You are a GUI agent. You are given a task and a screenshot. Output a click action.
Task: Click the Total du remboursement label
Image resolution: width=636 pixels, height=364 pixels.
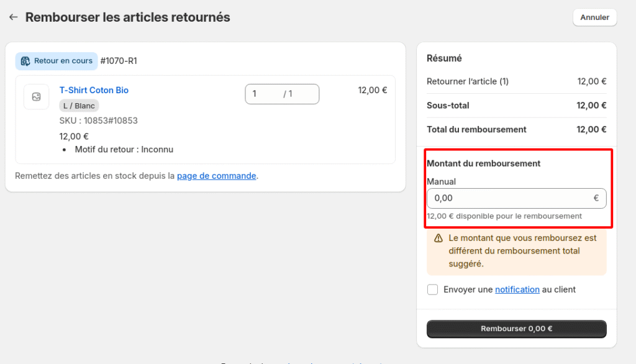coord(476,130)
